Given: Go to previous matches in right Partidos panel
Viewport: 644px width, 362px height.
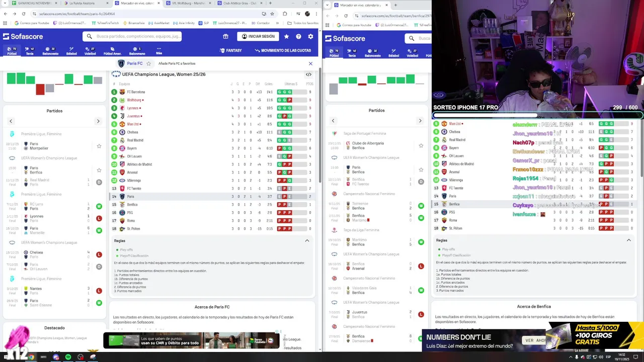Looking at the screenshot, I should 333,121.
